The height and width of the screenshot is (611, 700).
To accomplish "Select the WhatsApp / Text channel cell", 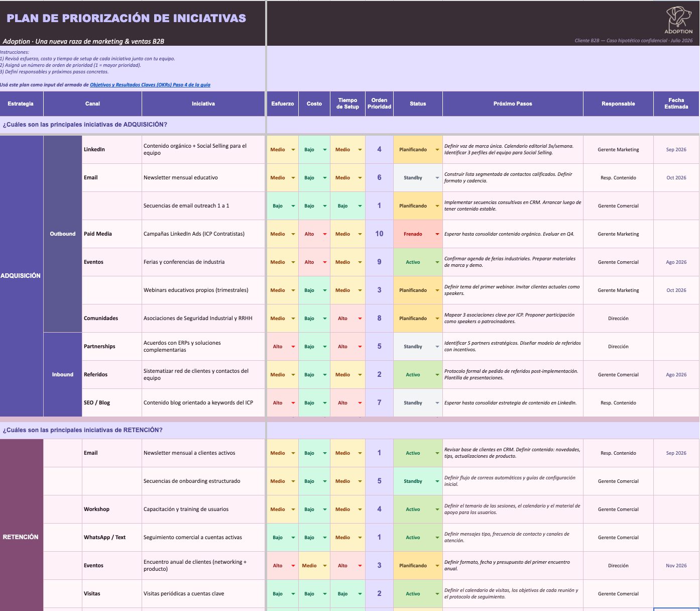I will pos(112,538).
